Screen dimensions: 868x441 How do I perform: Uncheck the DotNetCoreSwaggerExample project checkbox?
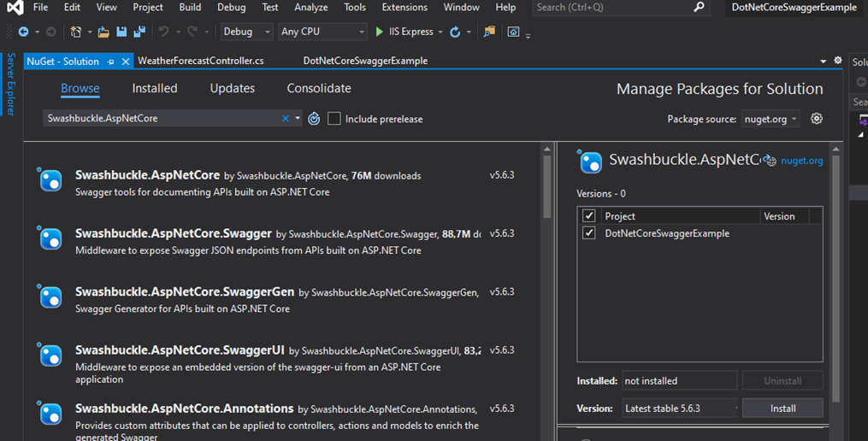click(589, 233)
